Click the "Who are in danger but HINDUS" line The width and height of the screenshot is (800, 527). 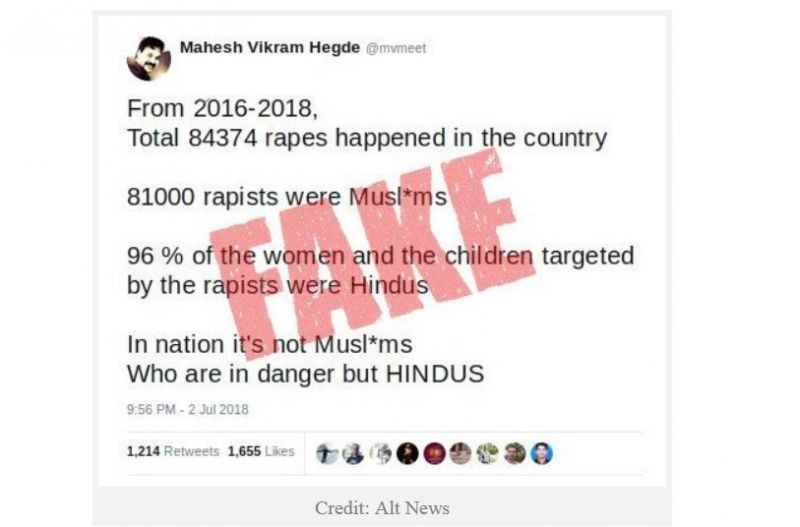click(x=305, y=374)
